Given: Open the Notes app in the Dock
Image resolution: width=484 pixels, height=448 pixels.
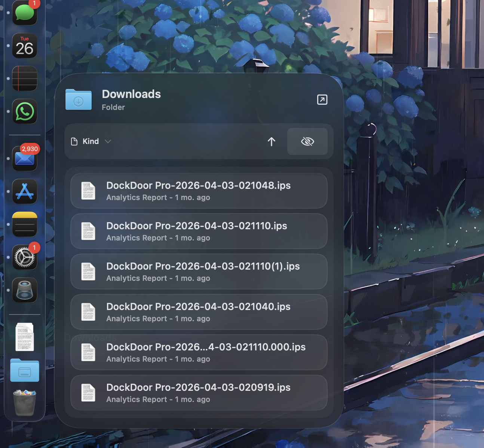Looking at the screenshot, I should coord(25,224).
